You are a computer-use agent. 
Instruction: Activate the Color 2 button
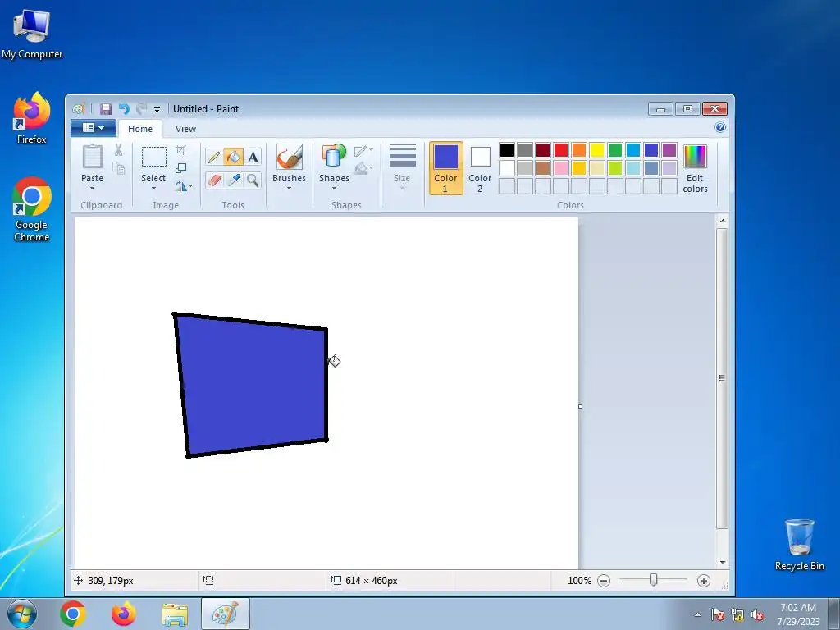click(x=480, y=168)
